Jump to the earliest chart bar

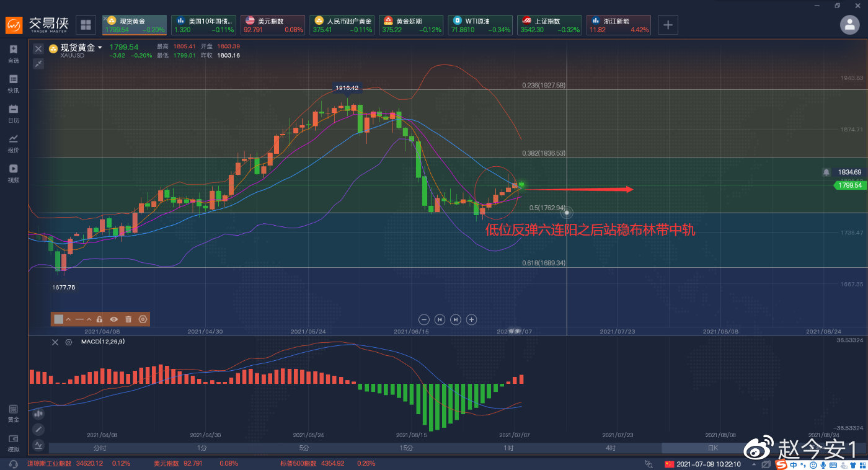pyautogui.click(x=440, y=319)
